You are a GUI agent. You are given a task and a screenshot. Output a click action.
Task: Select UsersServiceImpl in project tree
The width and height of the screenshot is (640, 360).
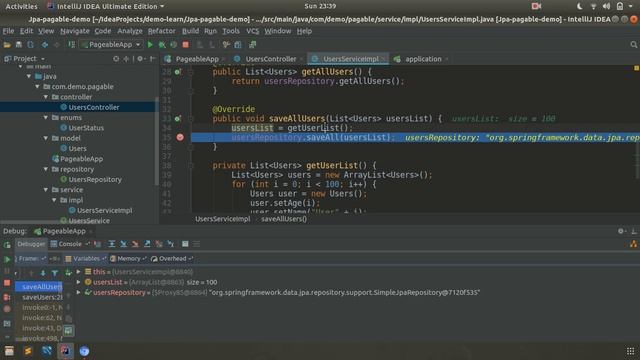104,210
